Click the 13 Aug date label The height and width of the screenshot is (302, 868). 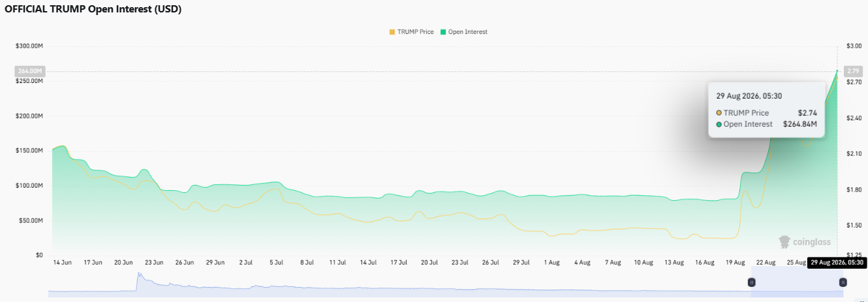point(674,262)
